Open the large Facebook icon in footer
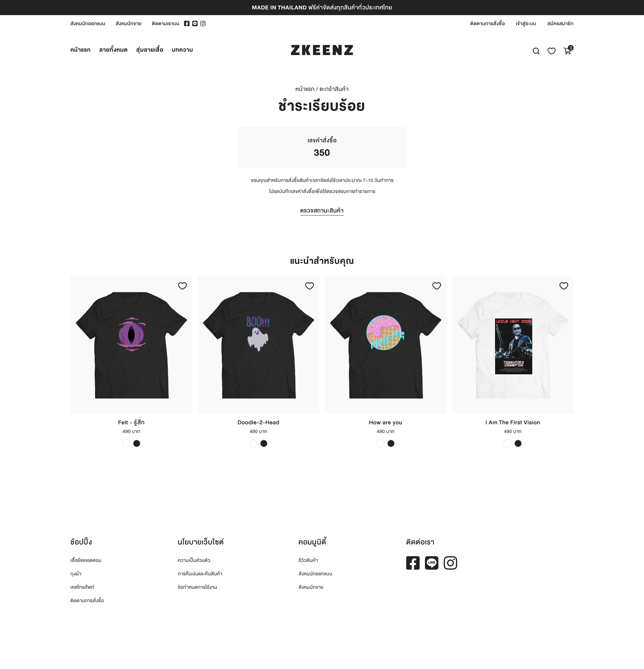 [413, 563]
